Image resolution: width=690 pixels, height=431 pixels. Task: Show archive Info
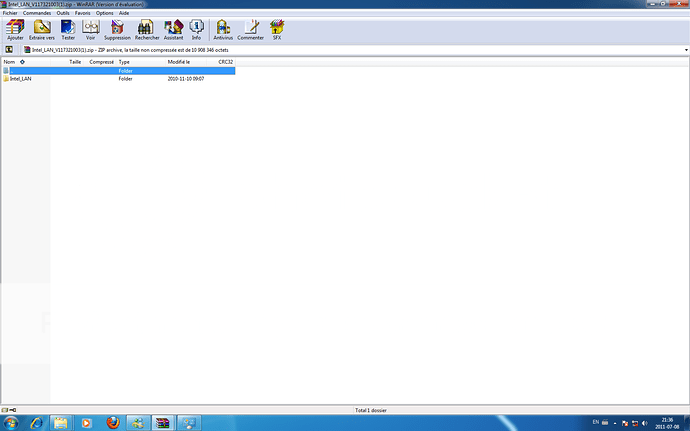[x=196, y=28]
